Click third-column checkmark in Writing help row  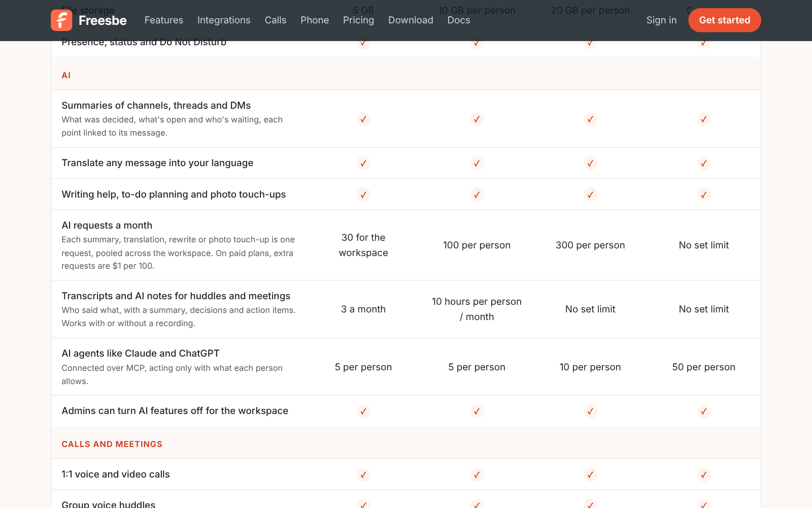click(x=590, y=195)
